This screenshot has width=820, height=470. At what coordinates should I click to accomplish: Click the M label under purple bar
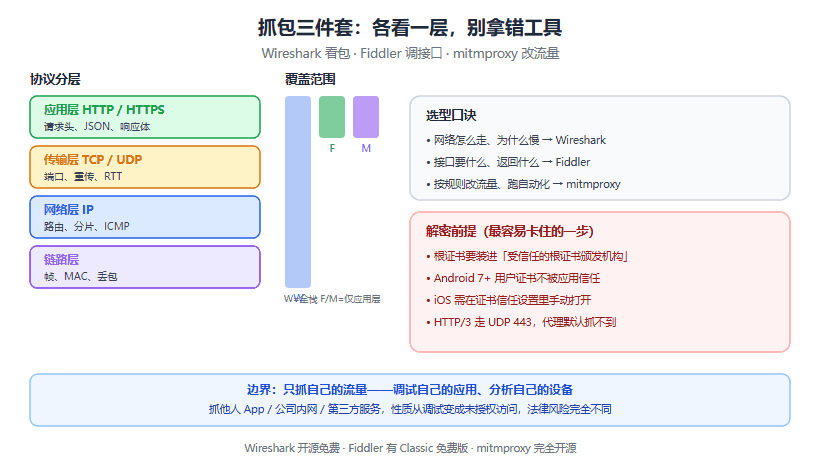(x=366, y=148)
